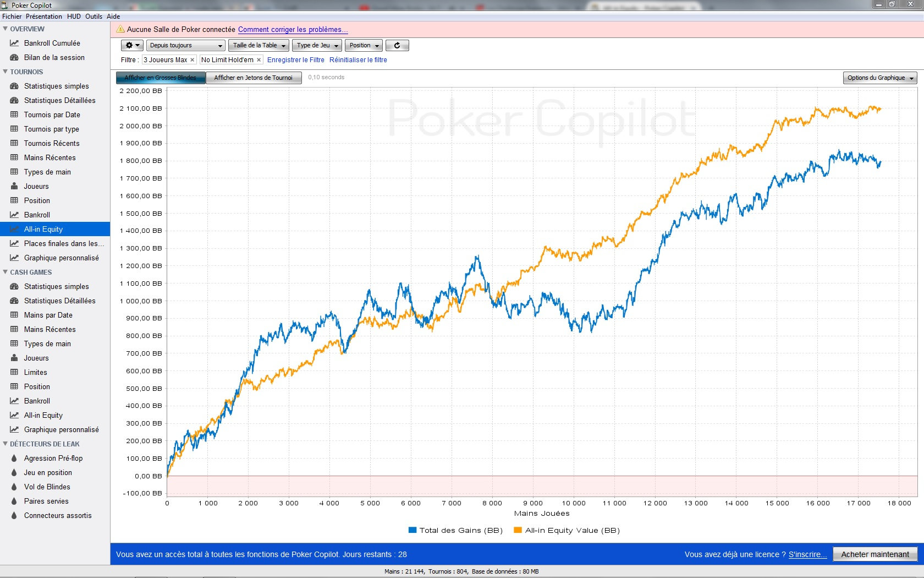Click the drop icon beside Agression Pré-flop
The width and height of the screenshot is (924, 578).
pyautogui.click(x=14, y=458)
